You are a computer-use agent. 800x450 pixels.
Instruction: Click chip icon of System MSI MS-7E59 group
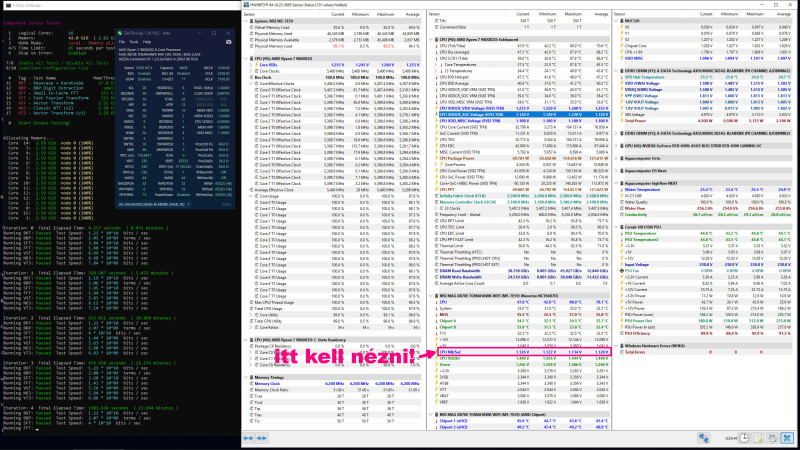pyautogui.click(x=251, y=21)
